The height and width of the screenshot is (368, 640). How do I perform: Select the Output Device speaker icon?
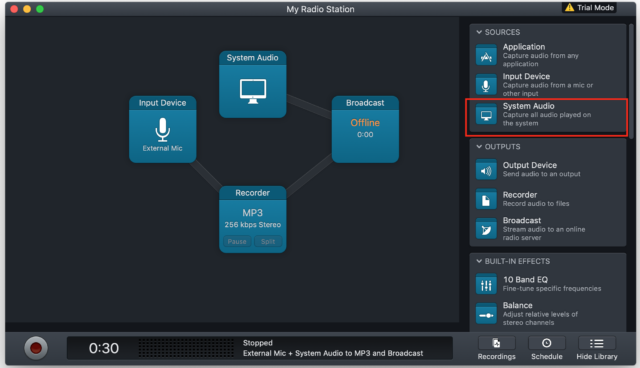pos(486,170)
